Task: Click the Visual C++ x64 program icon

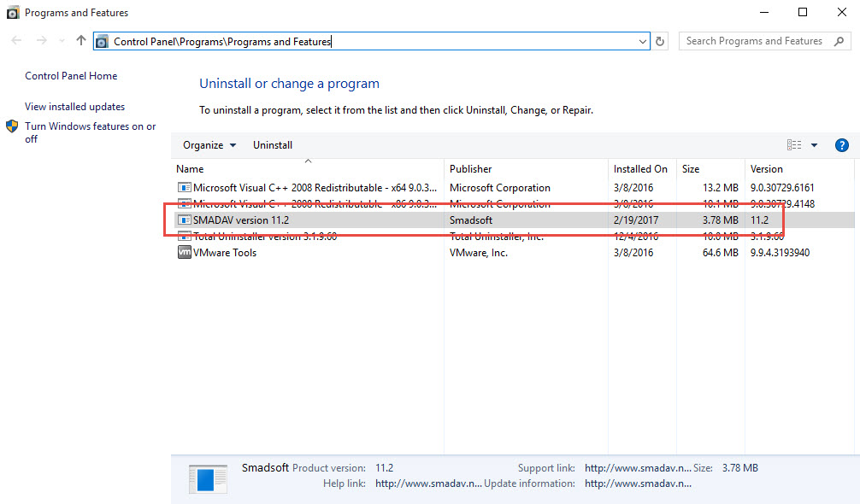Action: 185,187
